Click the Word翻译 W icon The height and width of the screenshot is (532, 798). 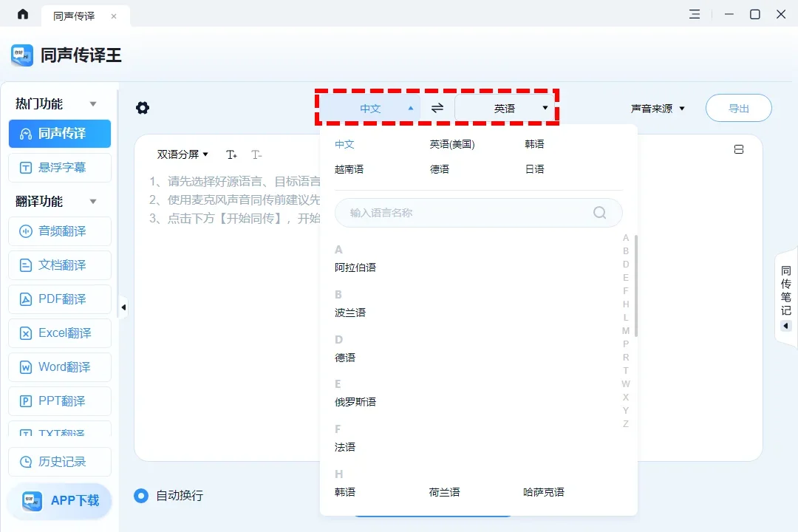(x=25, y=367)
